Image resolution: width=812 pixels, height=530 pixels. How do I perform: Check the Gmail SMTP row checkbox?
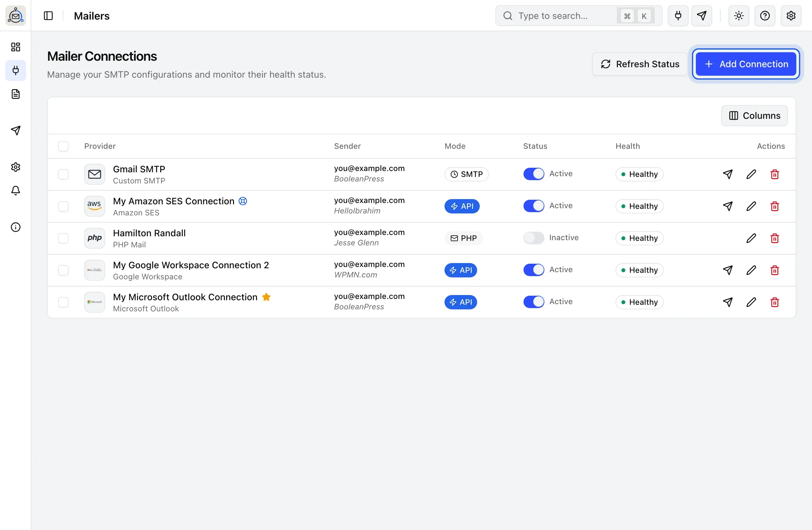coord(63,174)
